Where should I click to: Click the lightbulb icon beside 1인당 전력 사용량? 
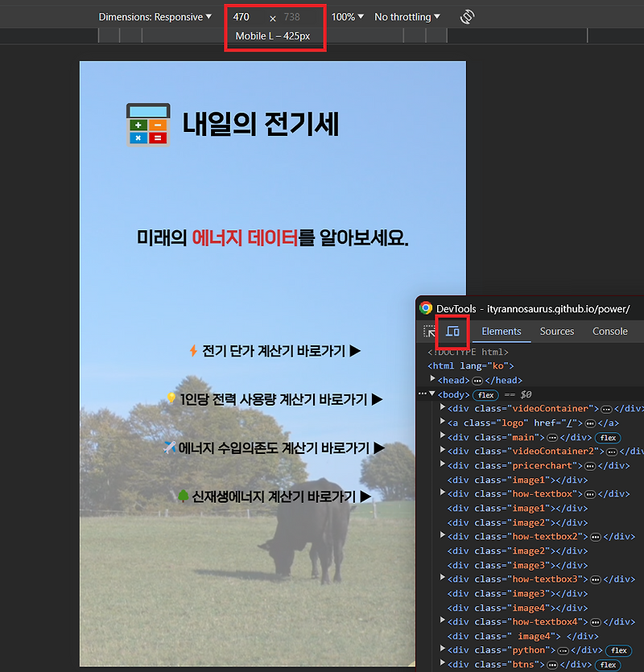click(x=170, y=399)
